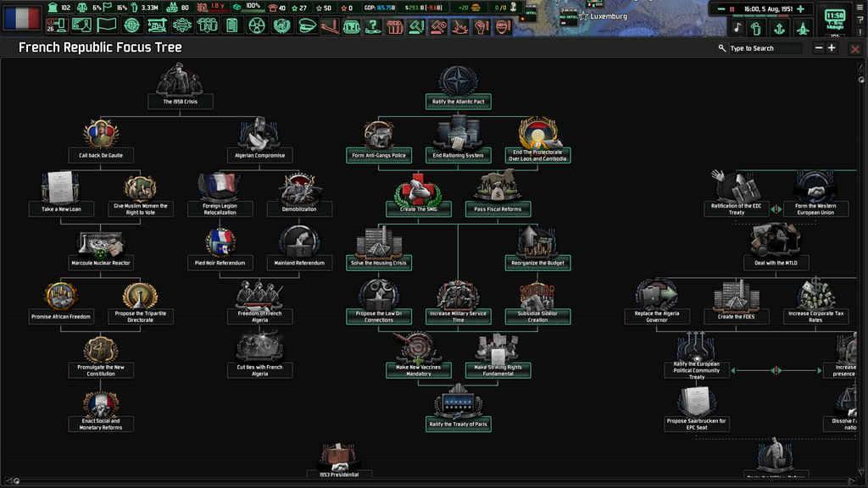Open the trade globe icon
Image resolution: width=868 pixels, height=488 pixels.
131,25
